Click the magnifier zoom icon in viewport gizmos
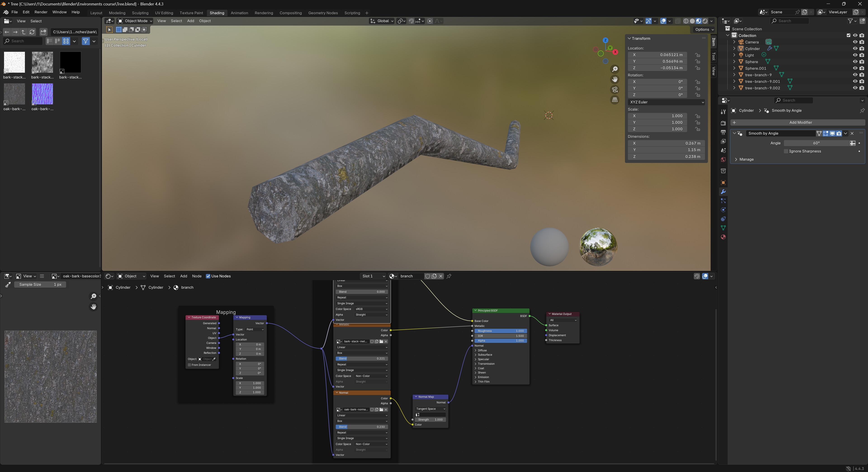This screenshot has height=472, width=868. click(x=615, y=69)
